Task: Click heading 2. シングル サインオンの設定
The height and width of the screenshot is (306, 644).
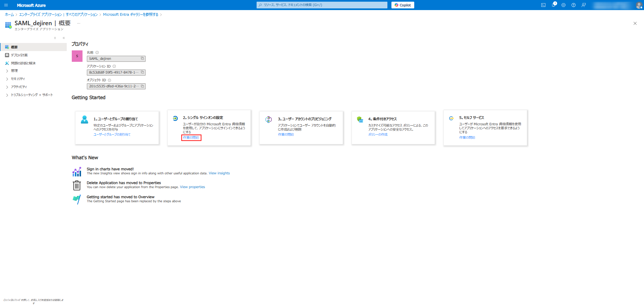Action: click(x=203, y=118)
